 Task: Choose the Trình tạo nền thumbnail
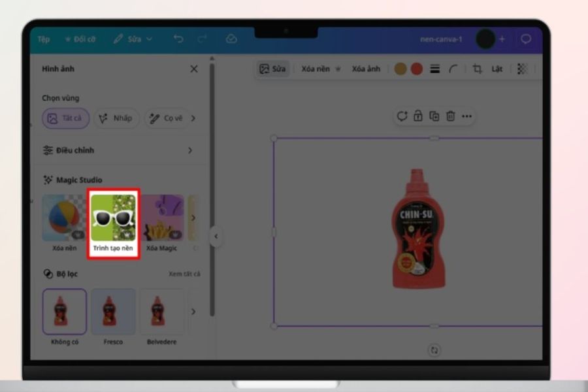(113, 223)
